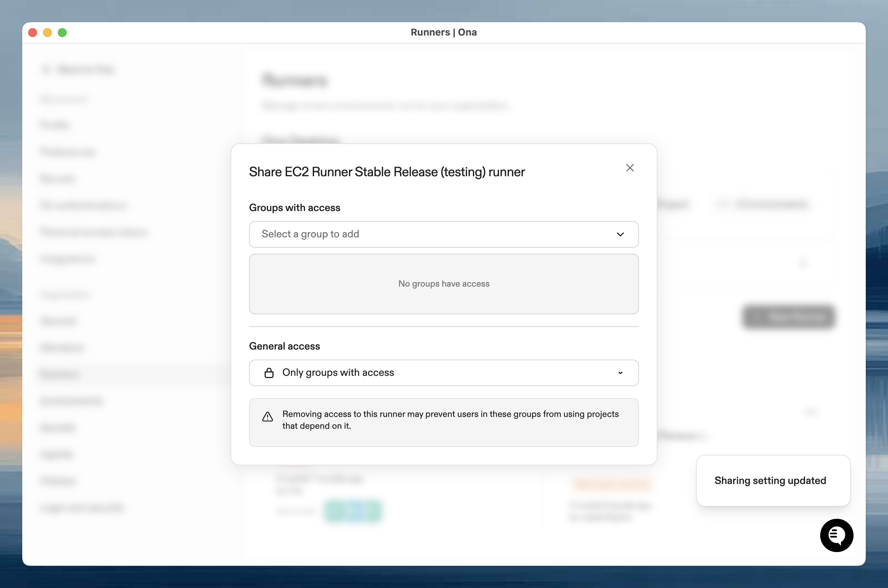Select the warning text about removing access
This screenshot has width=888, height=588.
450,420
